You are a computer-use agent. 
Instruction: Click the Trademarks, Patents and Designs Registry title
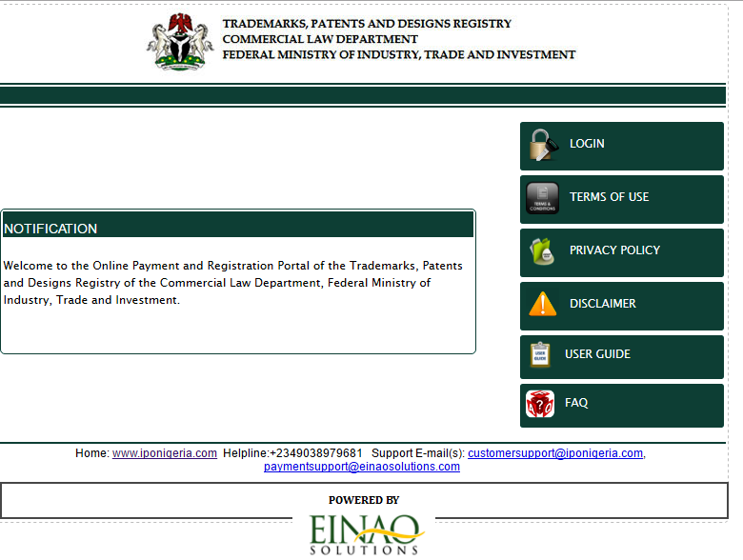367,24
